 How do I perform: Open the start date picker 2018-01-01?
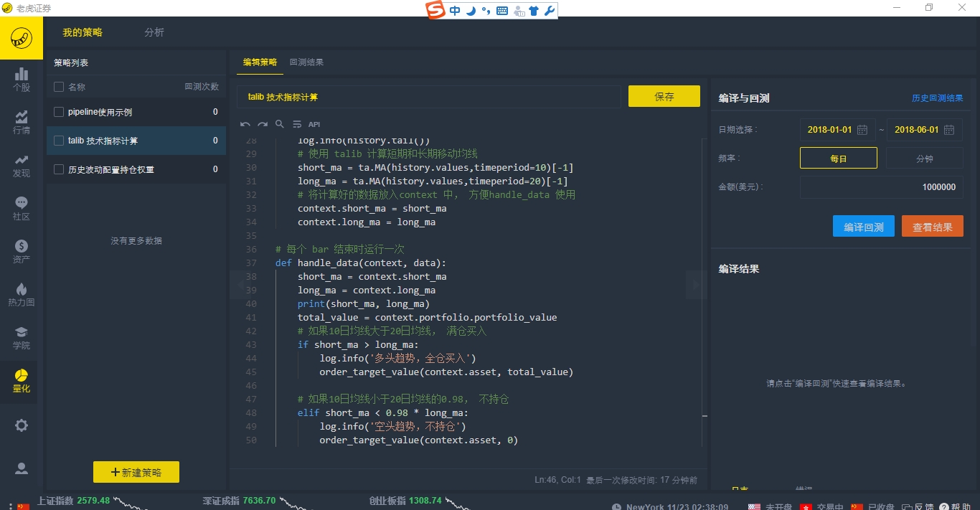pyautogui.click(x=837, y=130)
